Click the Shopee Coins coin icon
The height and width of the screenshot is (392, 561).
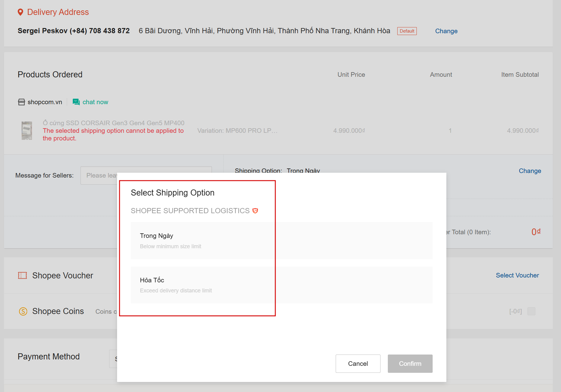click(23, 311)
